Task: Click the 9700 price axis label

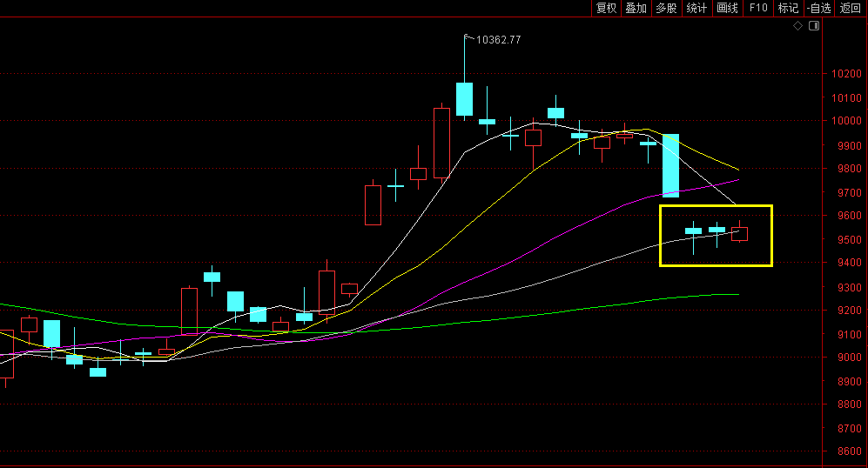Action: click(849, 192)
